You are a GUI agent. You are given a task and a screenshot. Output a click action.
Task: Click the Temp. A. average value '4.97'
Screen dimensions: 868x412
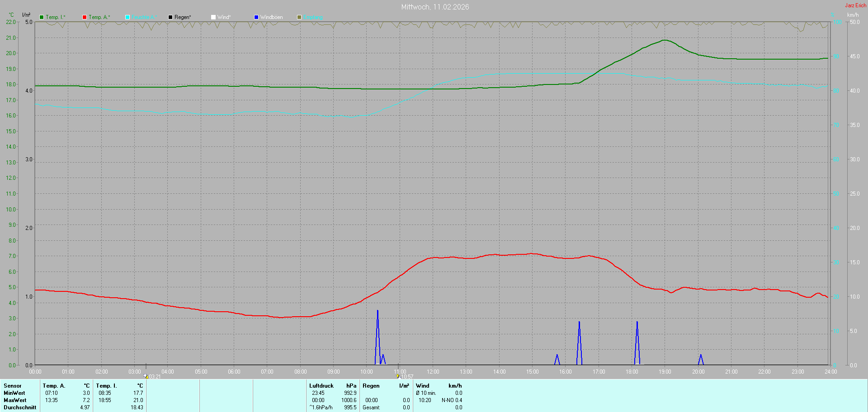[x=85, y=407]
